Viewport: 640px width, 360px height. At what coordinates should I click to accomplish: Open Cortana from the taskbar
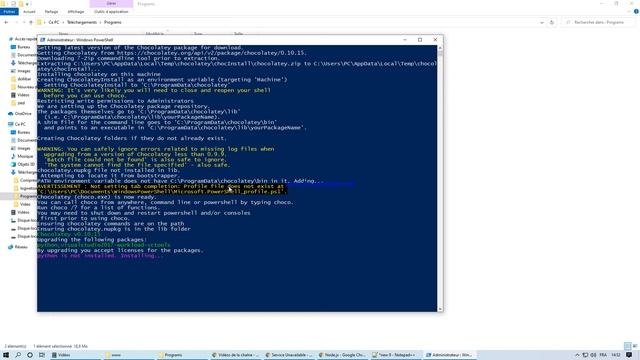(30, 355)
